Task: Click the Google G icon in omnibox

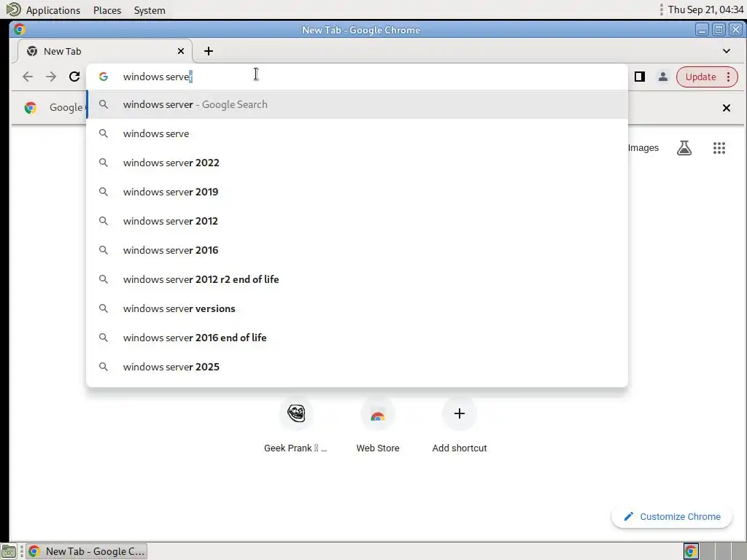Action: tap(104, 77)
